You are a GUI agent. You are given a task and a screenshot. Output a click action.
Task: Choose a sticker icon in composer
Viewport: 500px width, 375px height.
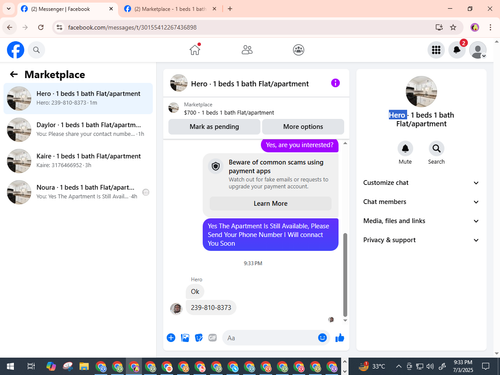[x=199, y=338]
